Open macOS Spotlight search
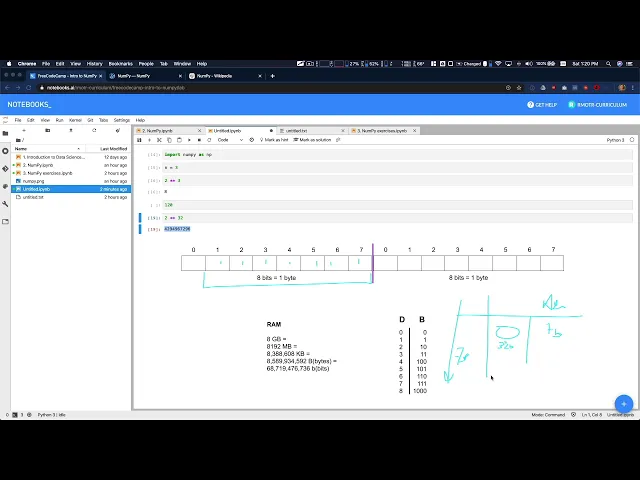640x480 pixels. click(608, 64)
